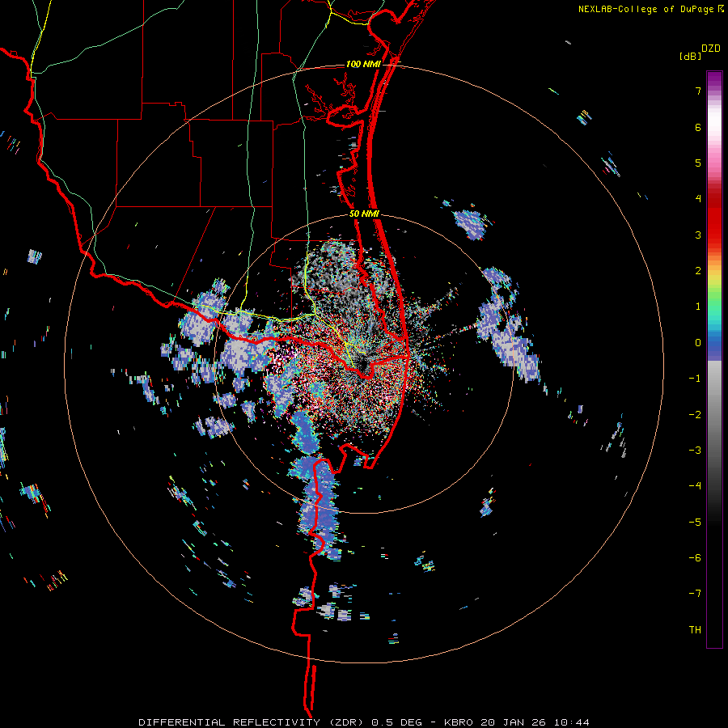Click the 7 value on the dB scale
Viewport: 728px width, 728px height.
point(698,91)
